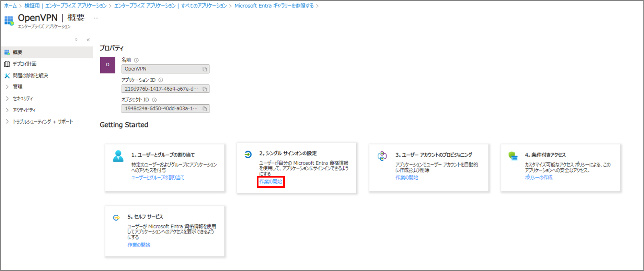Click the 5. セルフ サービス card title
This screenshot has width=644, height=271.
click(x=145, y=217)
